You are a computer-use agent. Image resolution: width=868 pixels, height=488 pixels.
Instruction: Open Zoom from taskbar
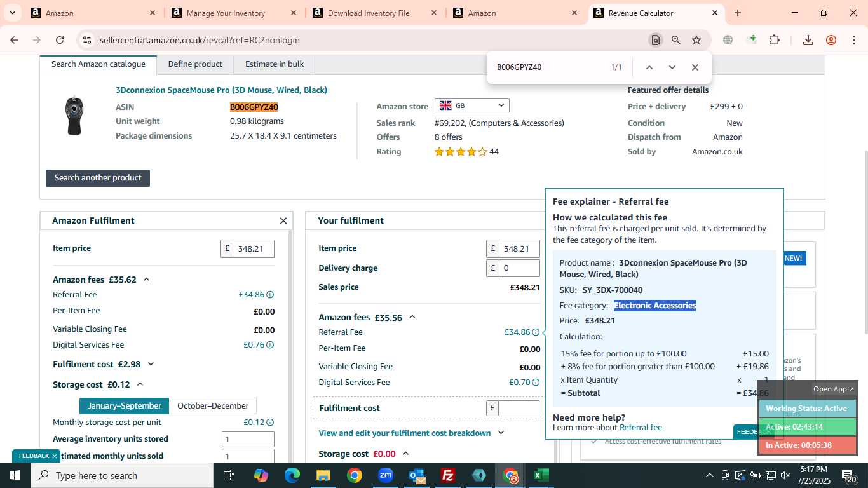386,475
